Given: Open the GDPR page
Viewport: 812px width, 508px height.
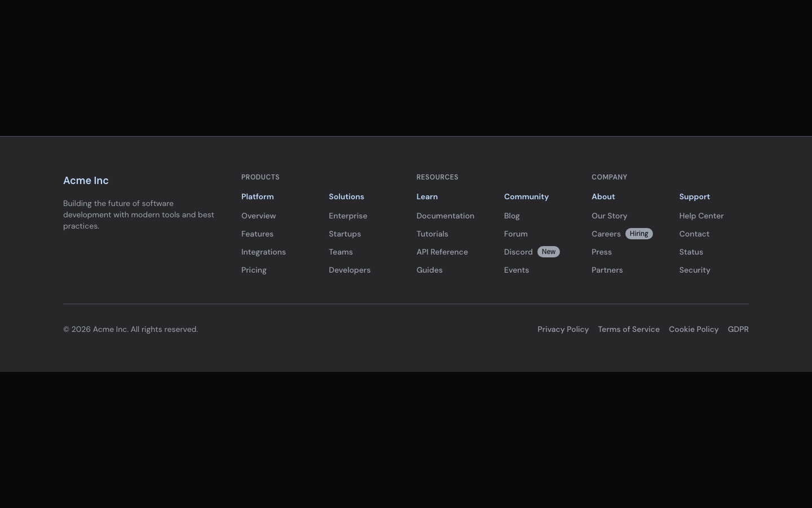Looking at the screenshot, I should coord(738,329).
